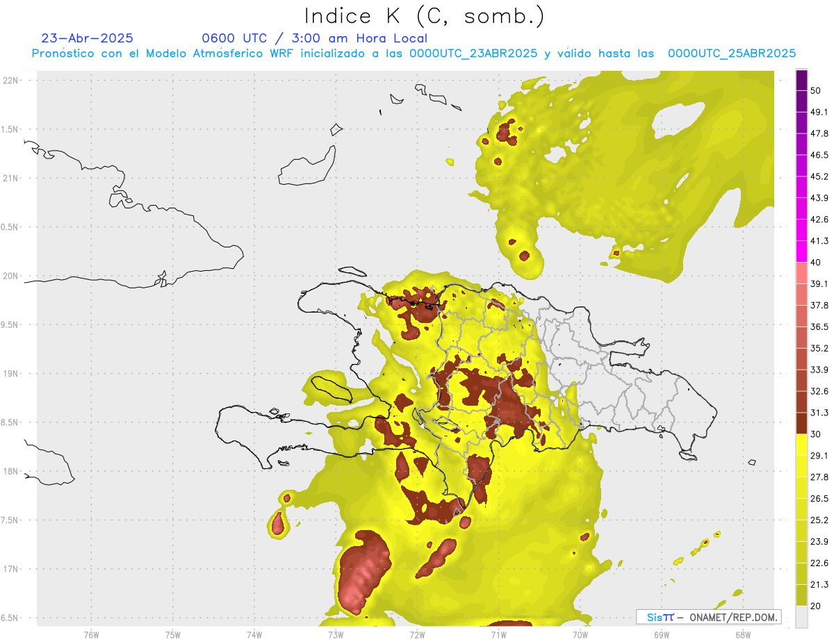Click the '33.9' color scale label
This screenshot has height=644, width=834.
(x=819, y=370)
